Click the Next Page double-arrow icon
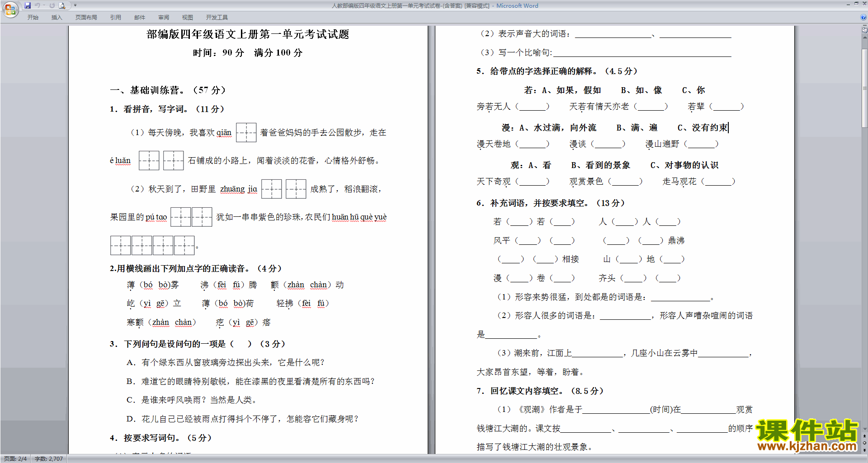This screenshot has height=463, width=868. click(x=865, y=450)
